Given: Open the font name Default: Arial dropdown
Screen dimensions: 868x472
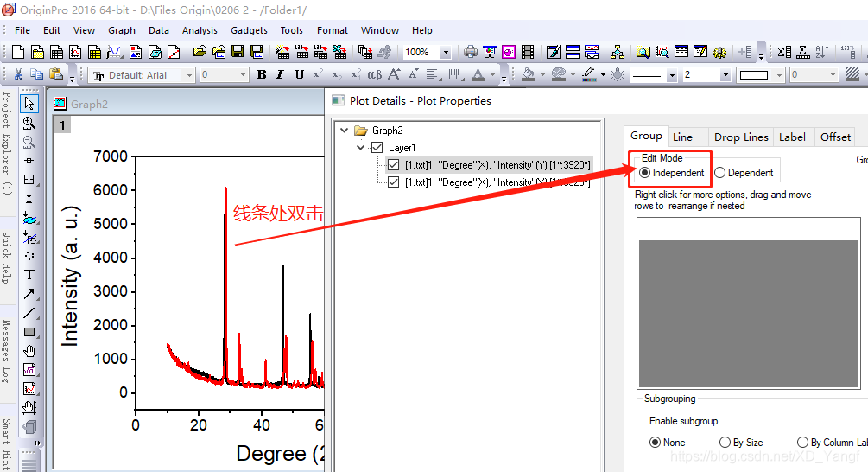Looking at the screenshot, I should click(189, 75).
